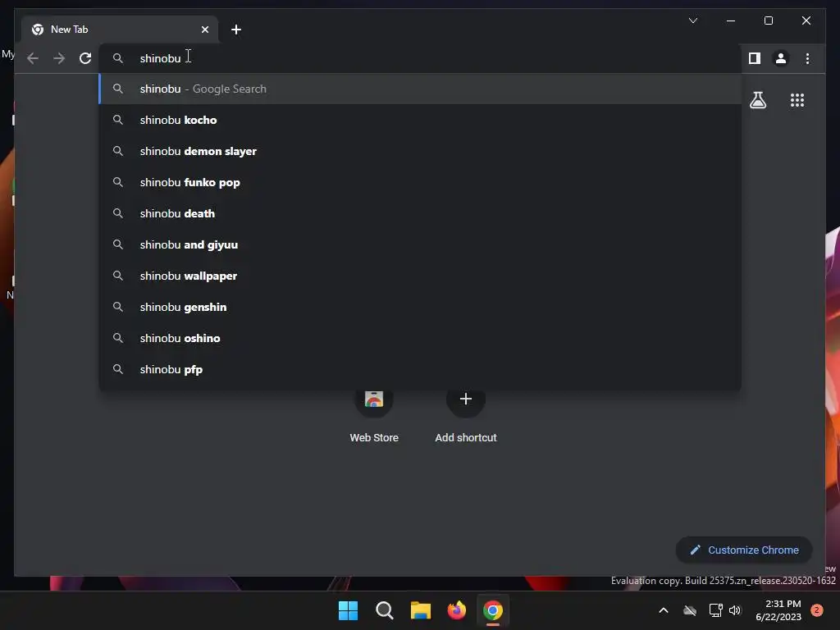Open the notification badge showing 2
This screenshot has height=630, width=840.
pyautogui.click(x=816, y=610)
